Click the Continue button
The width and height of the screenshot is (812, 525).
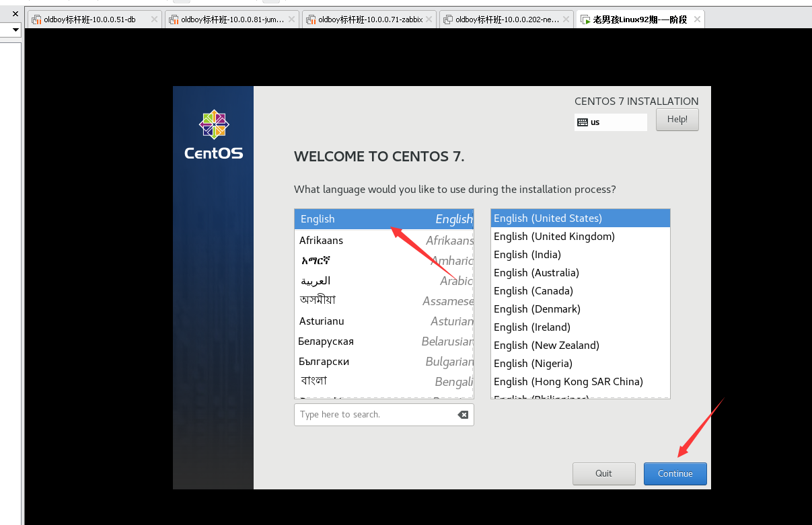pos(675,473)
